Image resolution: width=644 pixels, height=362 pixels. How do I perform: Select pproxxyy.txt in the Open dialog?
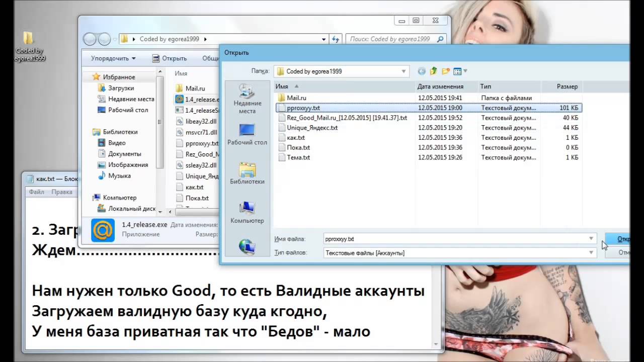click(x=429, y=108)
